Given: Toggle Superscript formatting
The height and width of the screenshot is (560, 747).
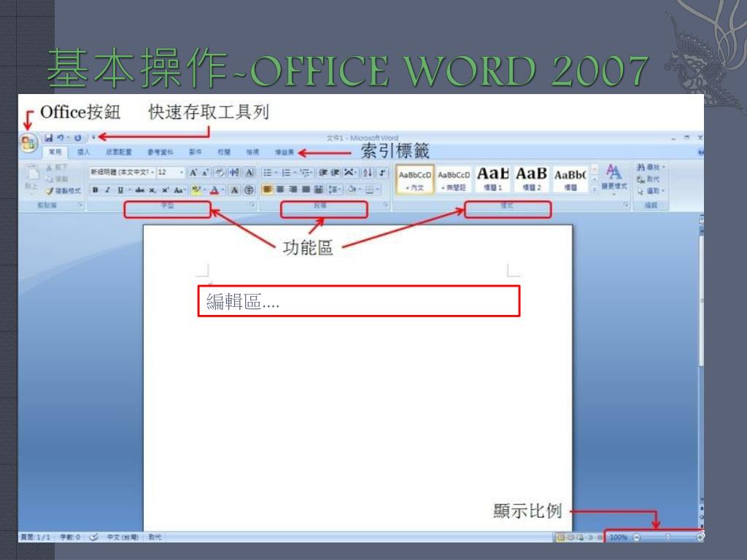Looking at the screenshot, I should [x=166, y=190].
